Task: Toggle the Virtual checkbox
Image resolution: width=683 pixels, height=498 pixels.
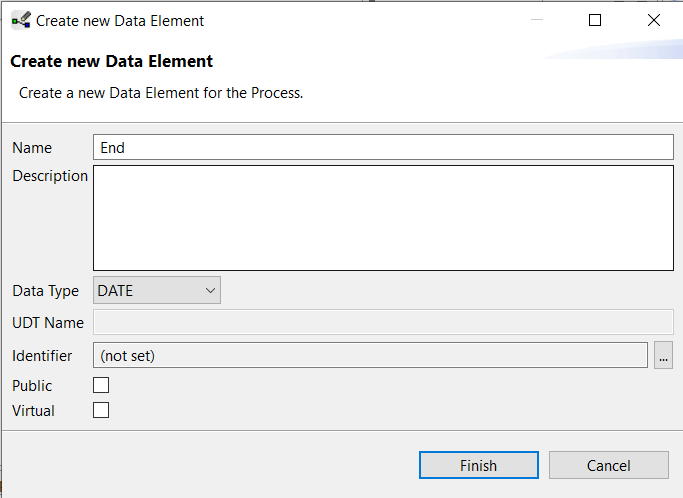Action: coord(101,410)
